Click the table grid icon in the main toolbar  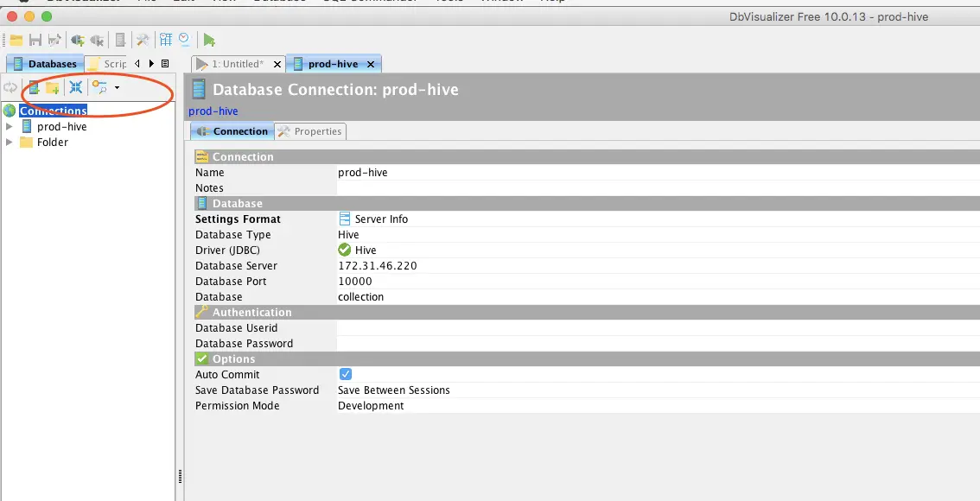[166, 40]
